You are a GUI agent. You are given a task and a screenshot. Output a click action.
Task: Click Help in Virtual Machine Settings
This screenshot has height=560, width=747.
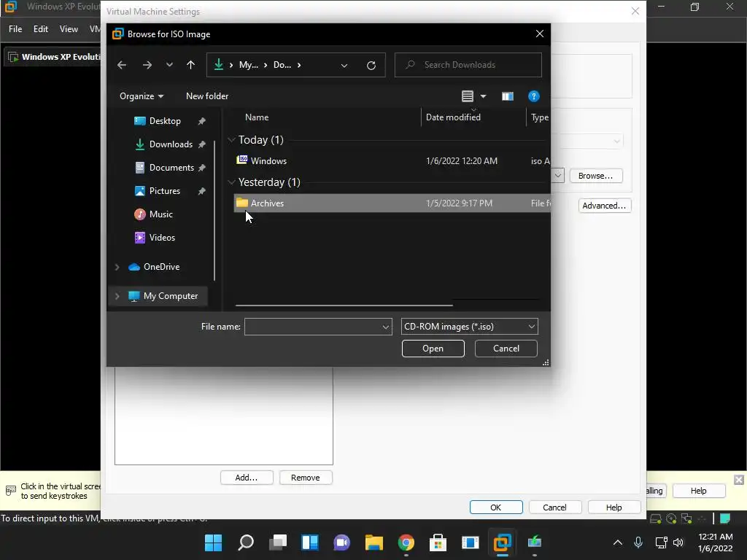[x=614, y=507]
